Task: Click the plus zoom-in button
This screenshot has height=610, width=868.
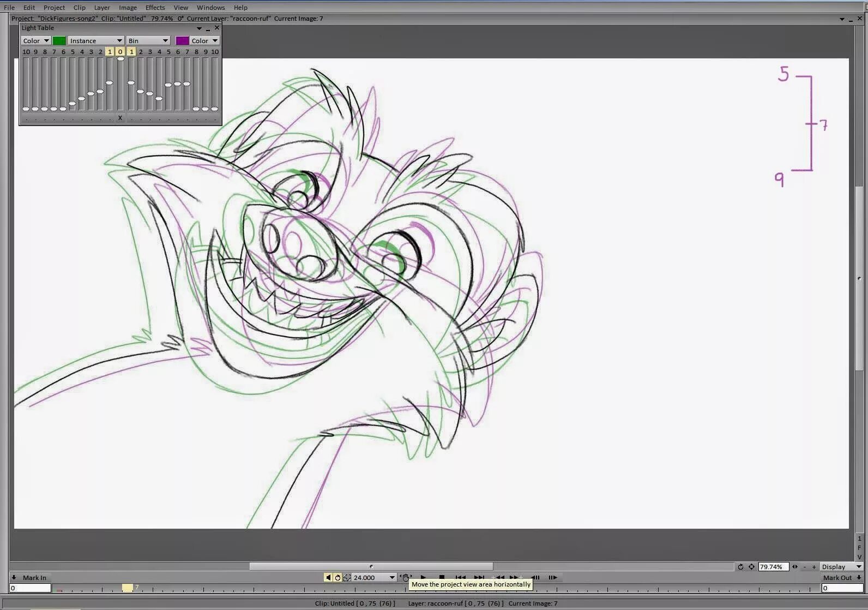Action: coord(814,567)
